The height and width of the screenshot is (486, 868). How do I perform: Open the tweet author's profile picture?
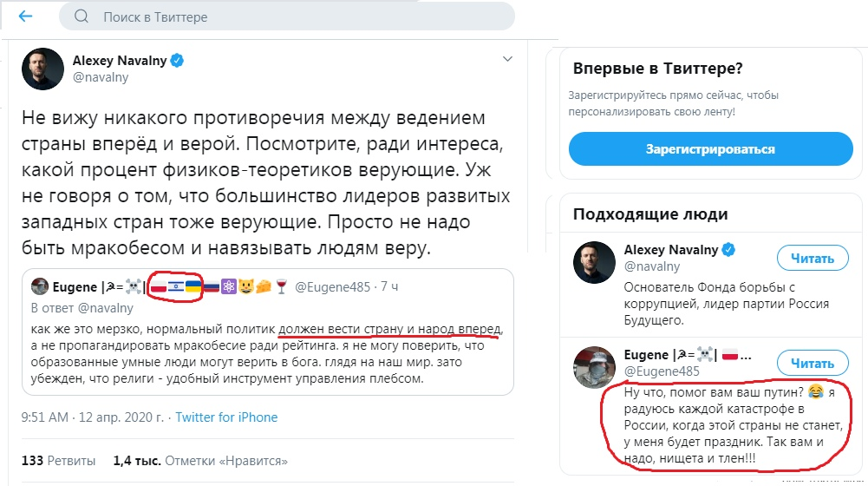(42, 69)
